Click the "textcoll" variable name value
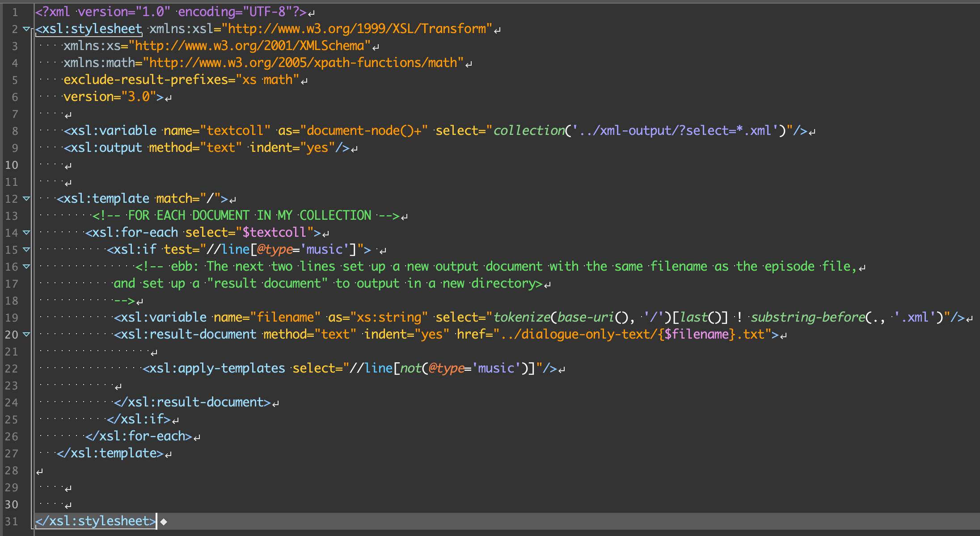This screenshot has height=536, width=980. [235, 131]
